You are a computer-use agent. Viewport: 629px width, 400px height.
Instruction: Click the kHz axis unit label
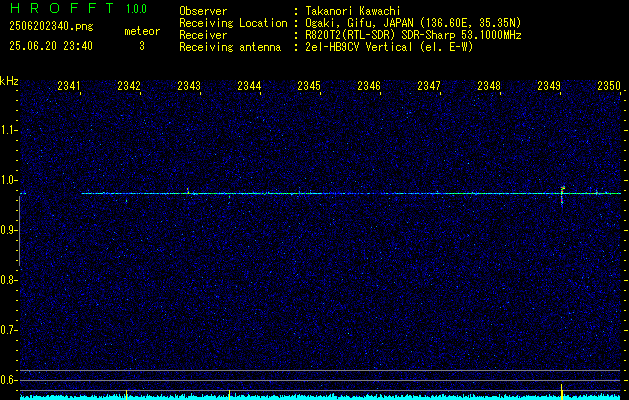(9, 81)
